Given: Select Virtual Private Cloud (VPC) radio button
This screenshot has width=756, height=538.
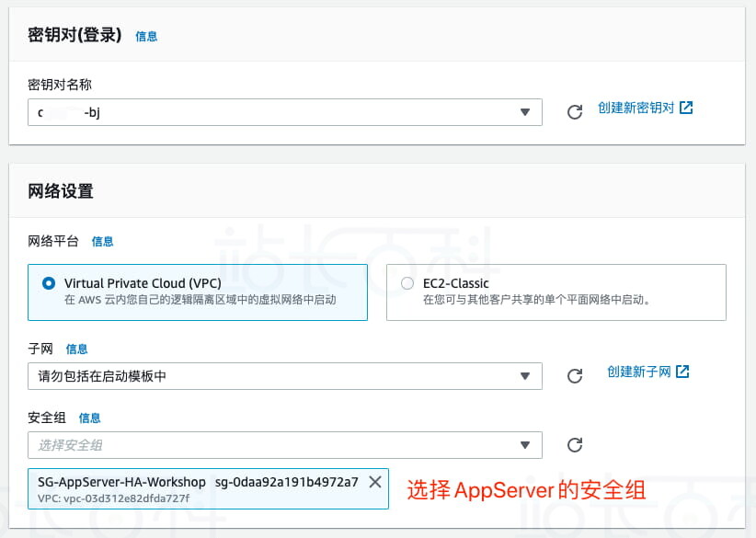Looking at the screenshot, I should 49,284.
